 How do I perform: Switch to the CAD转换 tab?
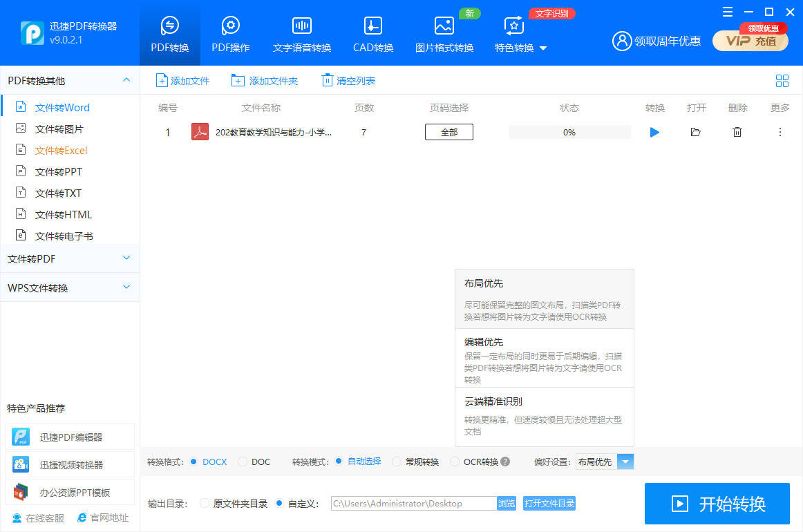click(373, 34)
